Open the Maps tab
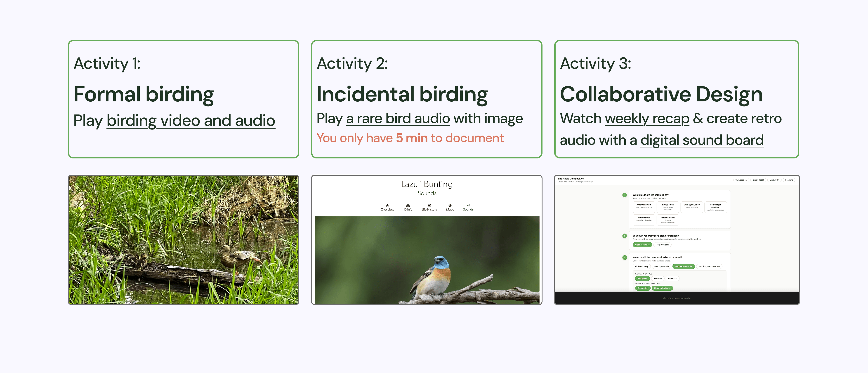 (x=450, y=207)
